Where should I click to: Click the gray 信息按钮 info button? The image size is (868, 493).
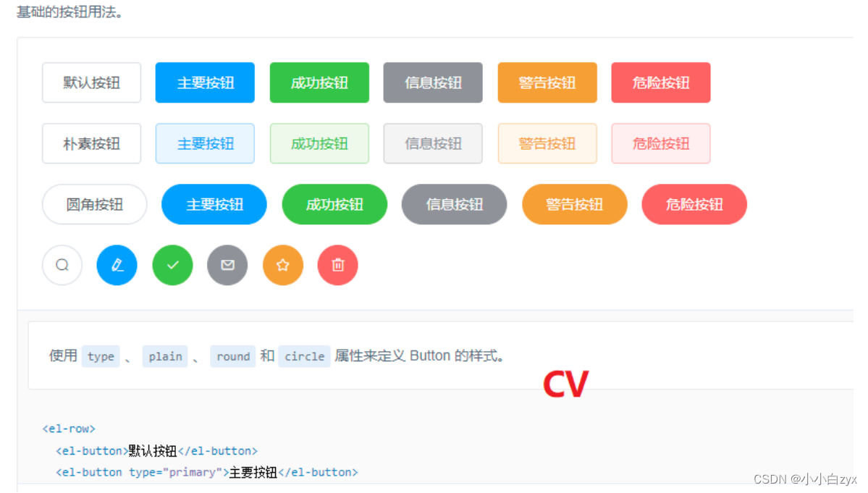pos(433,83)
